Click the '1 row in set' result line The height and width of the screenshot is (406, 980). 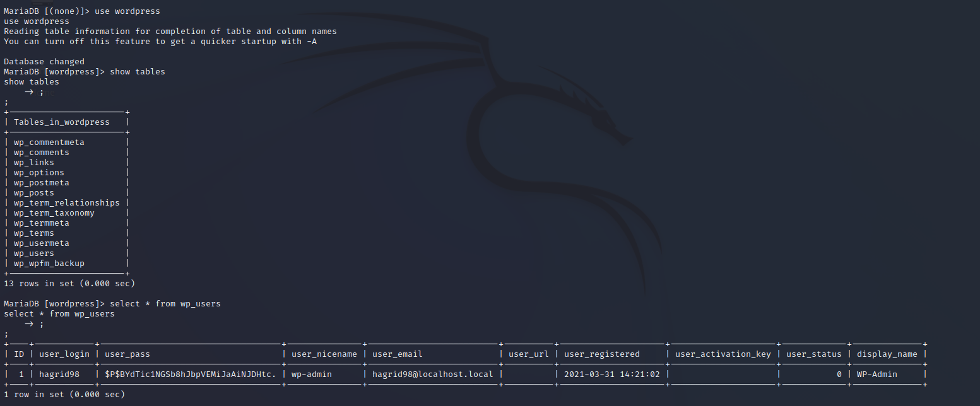coord(64,395)
